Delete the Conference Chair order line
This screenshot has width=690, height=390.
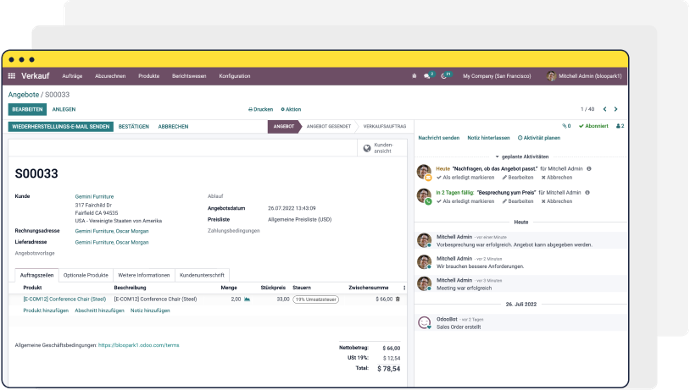click(398, 299)
